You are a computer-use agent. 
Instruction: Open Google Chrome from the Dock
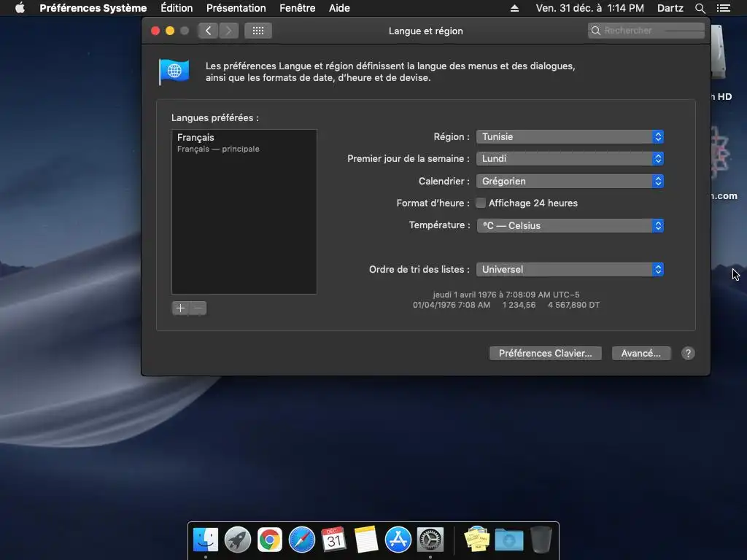(270, 540)
